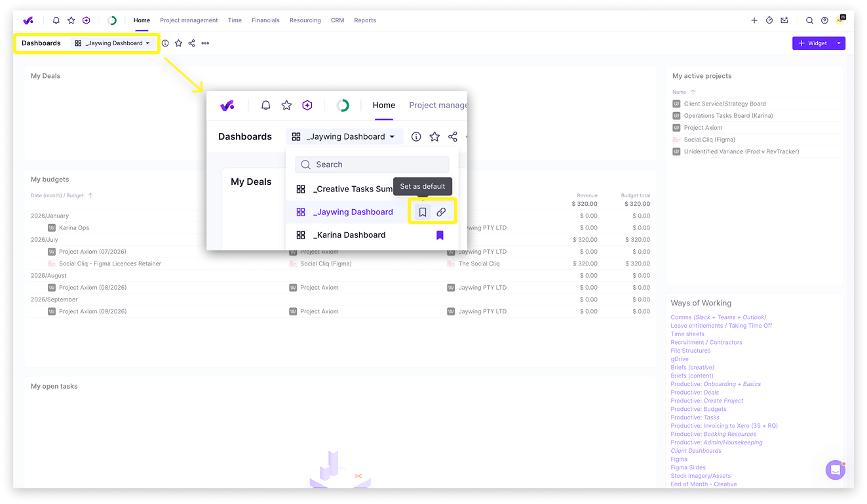Select _Karina Dashboard in the inset list
The height and width of the screenshot is (504, 867).
pyautogui.click(x=349, y=235)
